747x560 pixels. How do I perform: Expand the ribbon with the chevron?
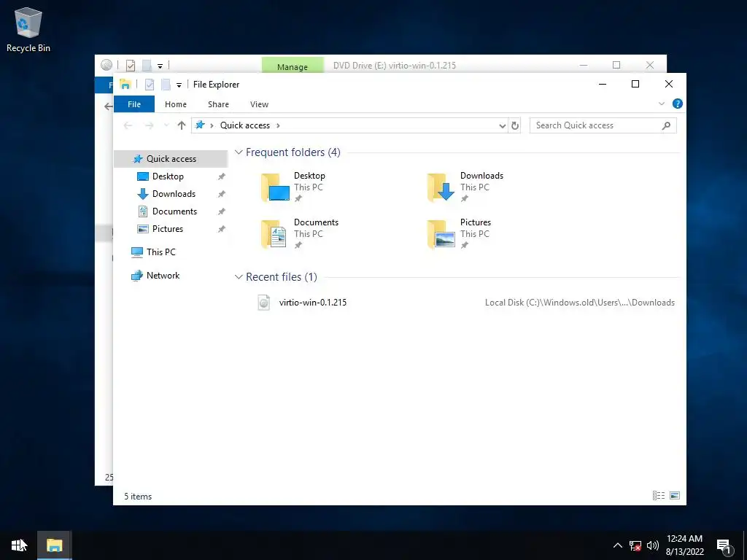tap(661, 104)
